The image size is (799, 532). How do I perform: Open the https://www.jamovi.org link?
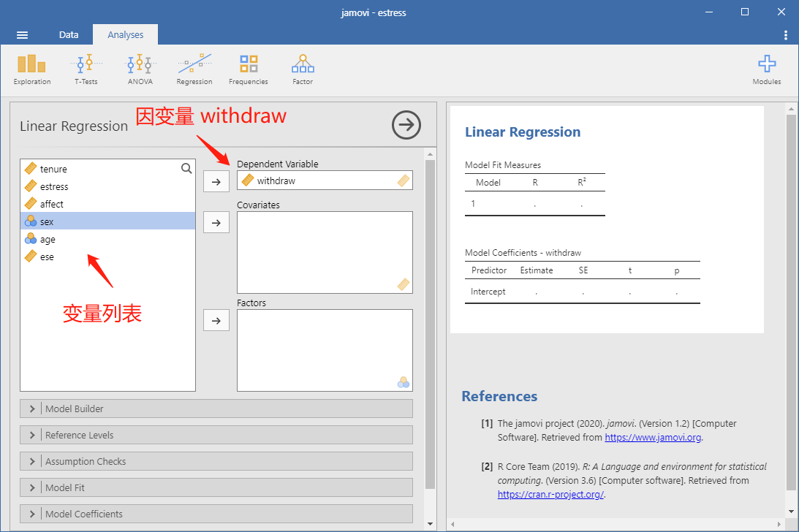tap(653, 437)
